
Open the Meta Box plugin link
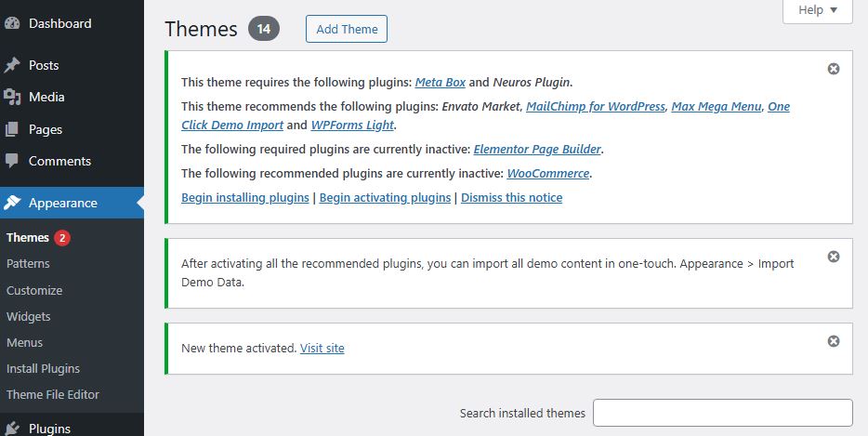coord(441,82)
